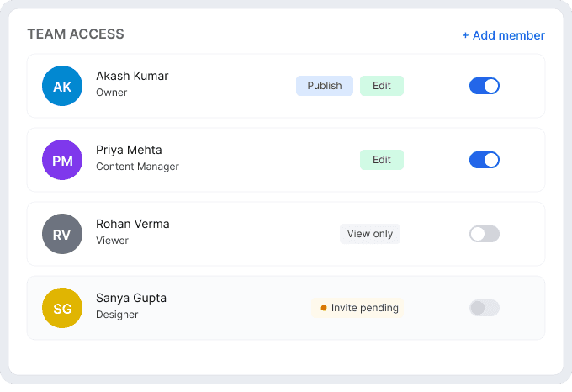The height and width of the screenshot is (392, 572).
Task: Click the Add member link
Action: click(x=503, y=35)
